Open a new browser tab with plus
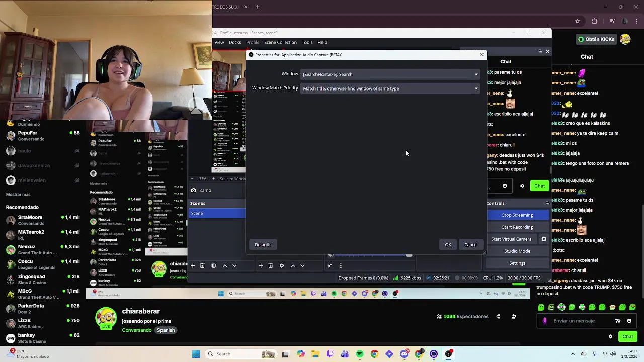The image size is (644, 362). click(257, 7)
